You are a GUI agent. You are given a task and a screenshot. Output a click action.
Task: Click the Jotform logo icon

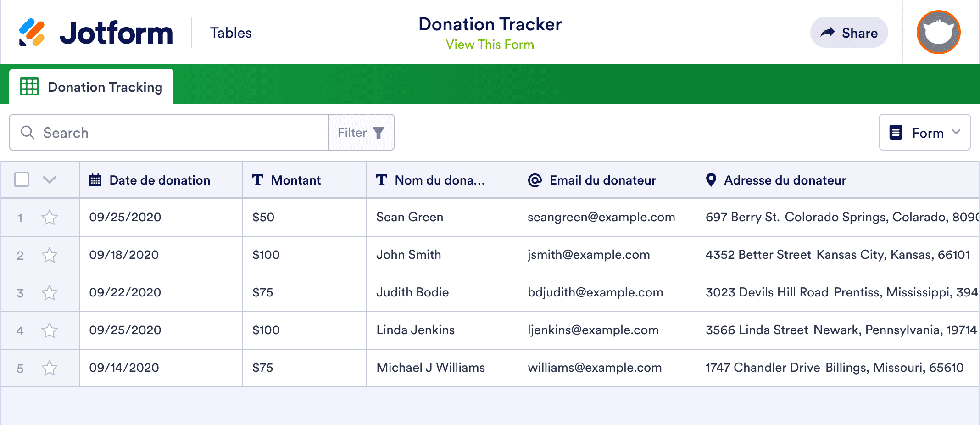(x=32, y=33)
